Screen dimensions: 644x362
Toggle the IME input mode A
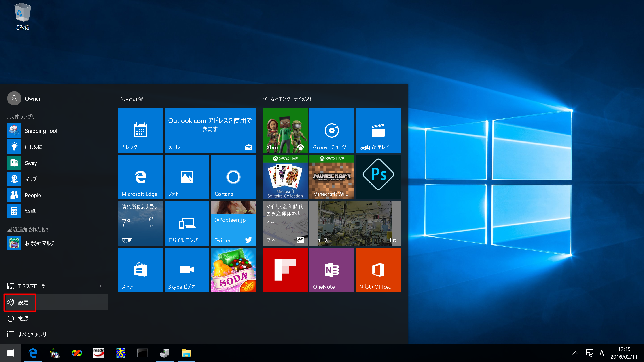[x=602, y=353]
